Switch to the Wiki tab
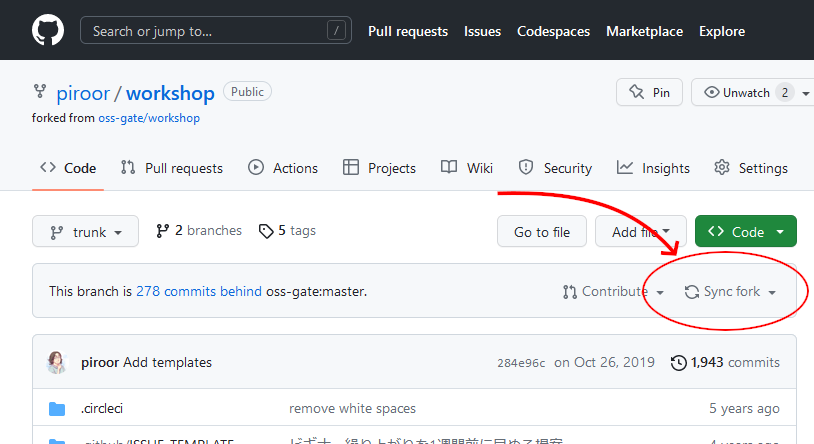This screenshot has height=444, width=814. click(467, 168)
